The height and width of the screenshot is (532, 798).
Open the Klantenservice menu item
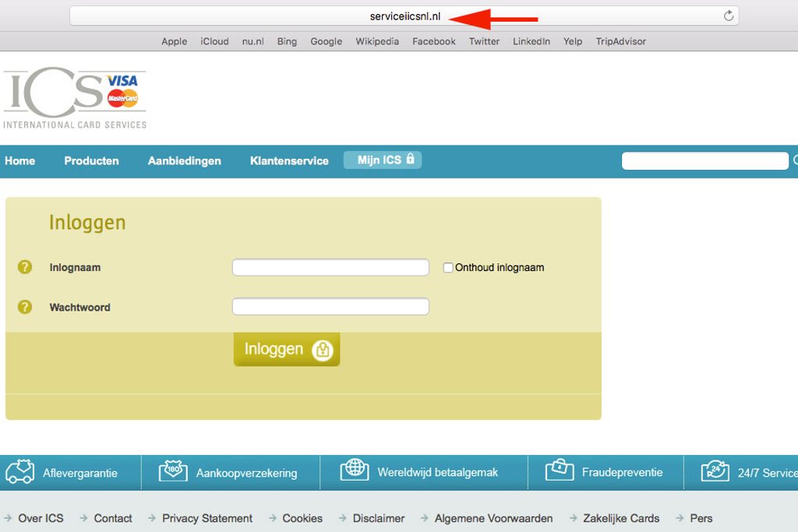pos(289,160)
